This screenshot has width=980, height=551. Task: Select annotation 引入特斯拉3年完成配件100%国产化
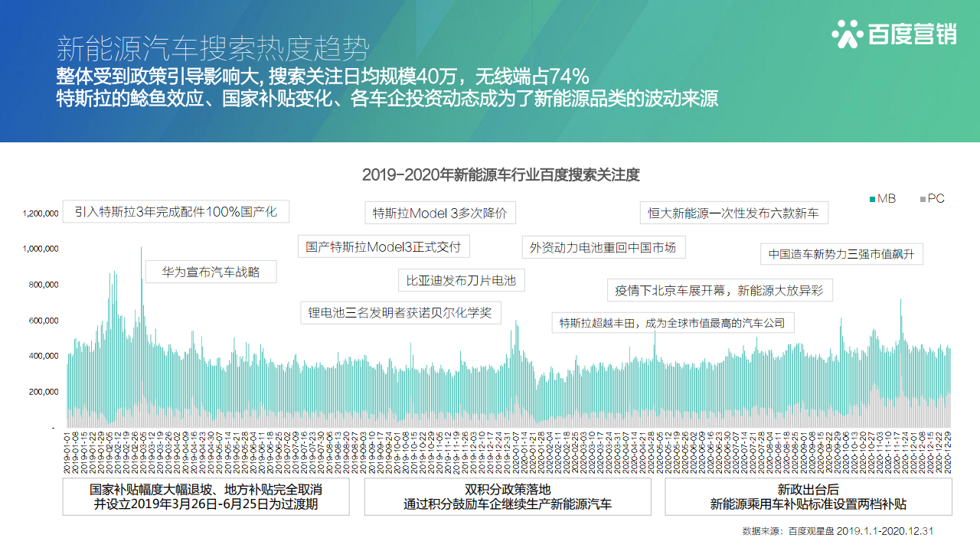point(176,211)
